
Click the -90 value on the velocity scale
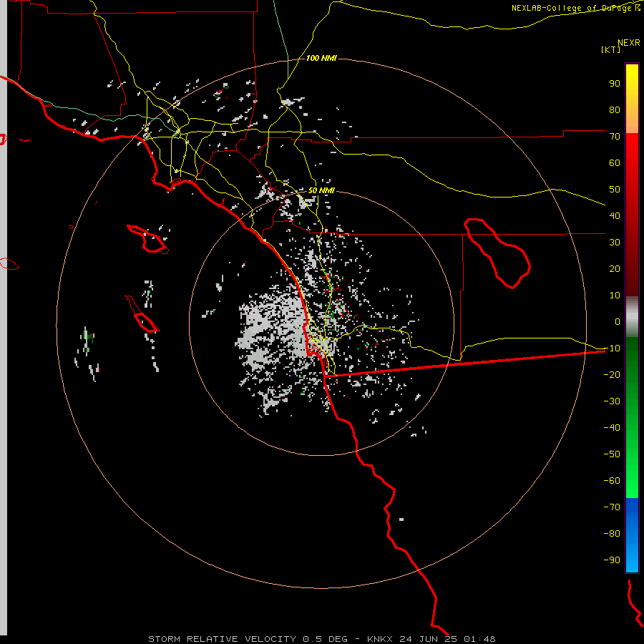(612, 560)
